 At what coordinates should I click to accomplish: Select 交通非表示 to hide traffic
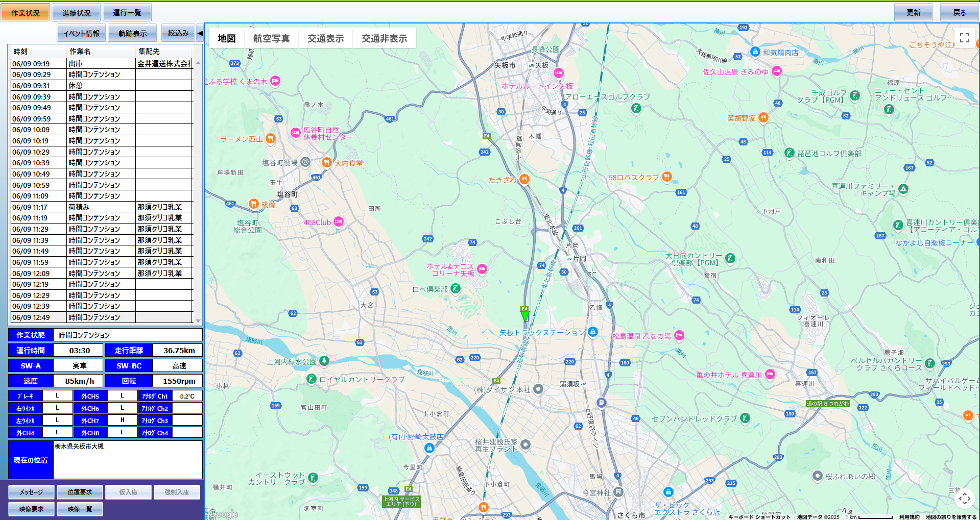(385, 38)
